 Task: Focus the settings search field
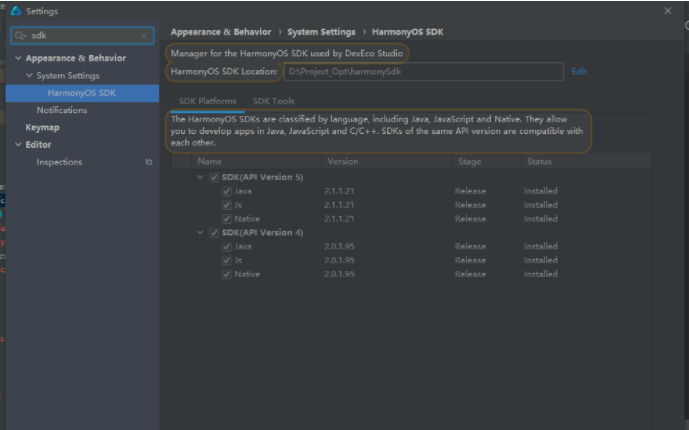(x=82, y=36)
